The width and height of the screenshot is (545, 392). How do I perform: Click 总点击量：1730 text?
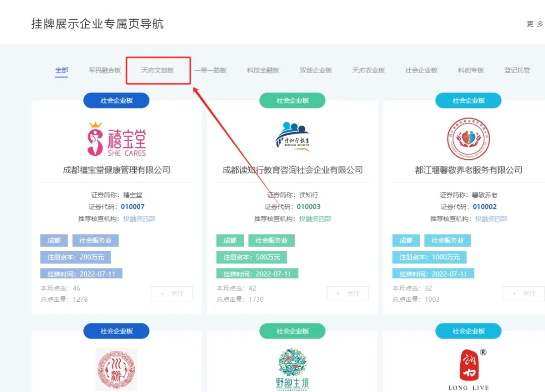pos(240,299)
